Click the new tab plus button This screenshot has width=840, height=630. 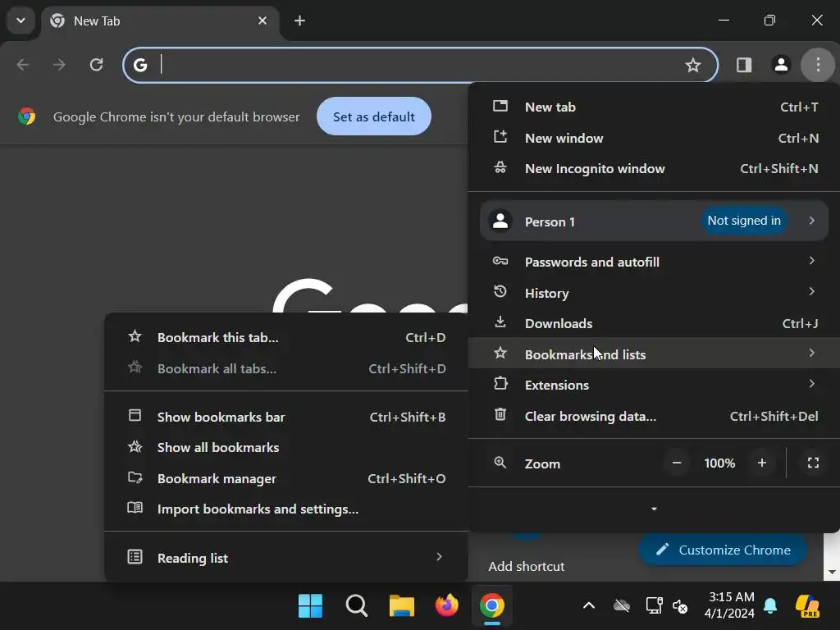pyautogui.click(x=300, y=21)
